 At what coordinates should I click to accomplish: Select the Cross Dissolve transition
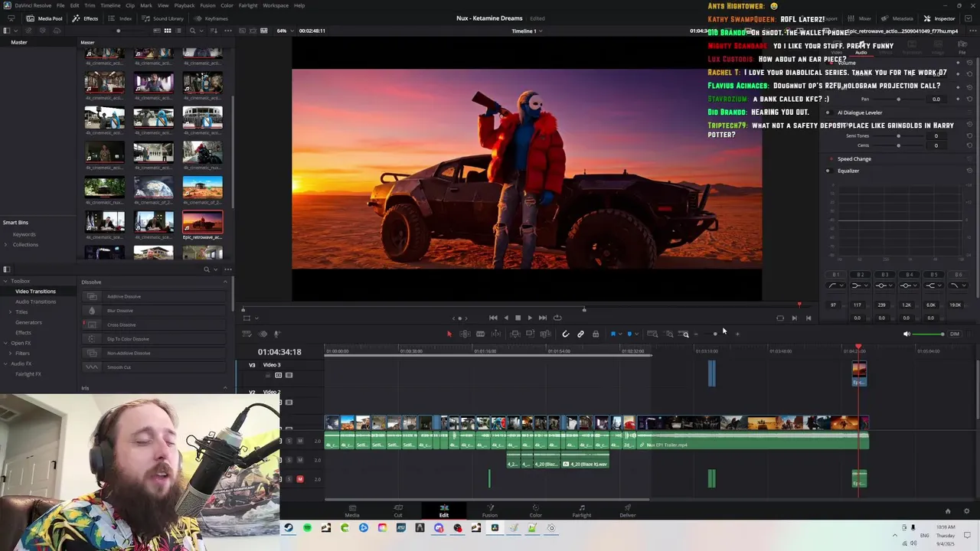click(x=153, y=324)
